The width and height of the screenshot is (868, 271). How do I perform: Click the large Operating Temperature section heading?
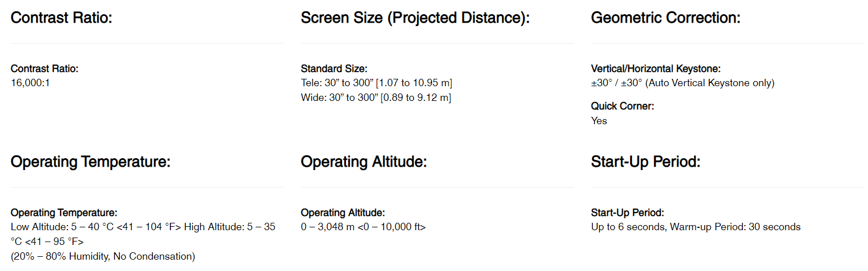(x=91, y=162)
